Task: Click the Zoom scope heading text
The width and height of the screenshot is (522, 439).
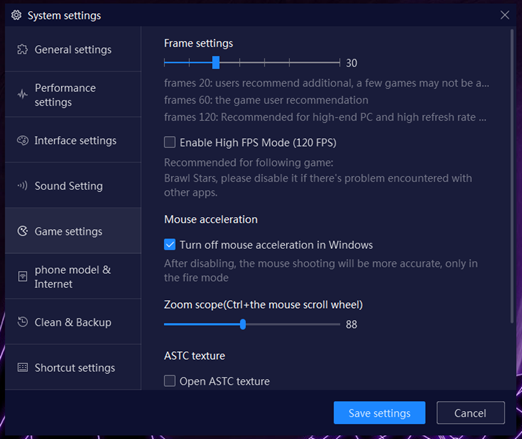Action: click(263, 305)
